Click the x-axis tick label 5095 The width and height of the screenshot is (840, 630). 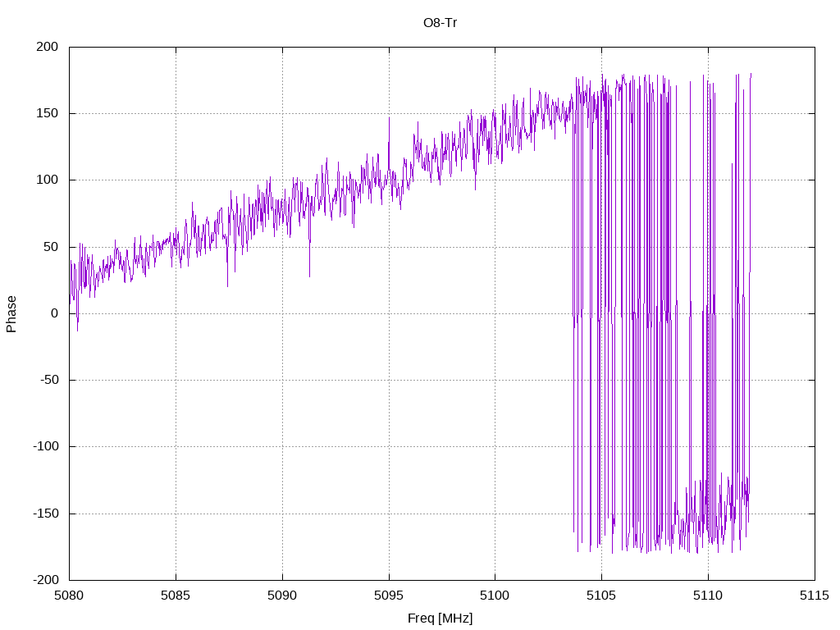click(x=389, y=596)
